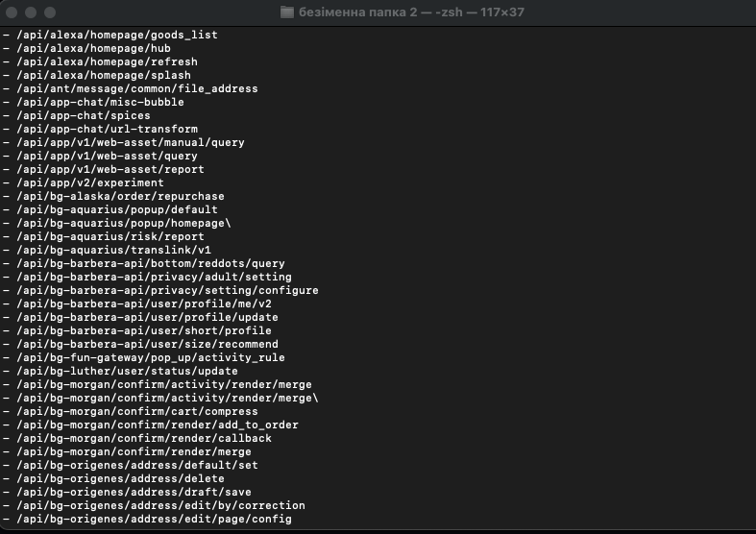Click the /api/app-chat/misc-bubble path
The height and width of the screenshot is (534, 756).
100,103
